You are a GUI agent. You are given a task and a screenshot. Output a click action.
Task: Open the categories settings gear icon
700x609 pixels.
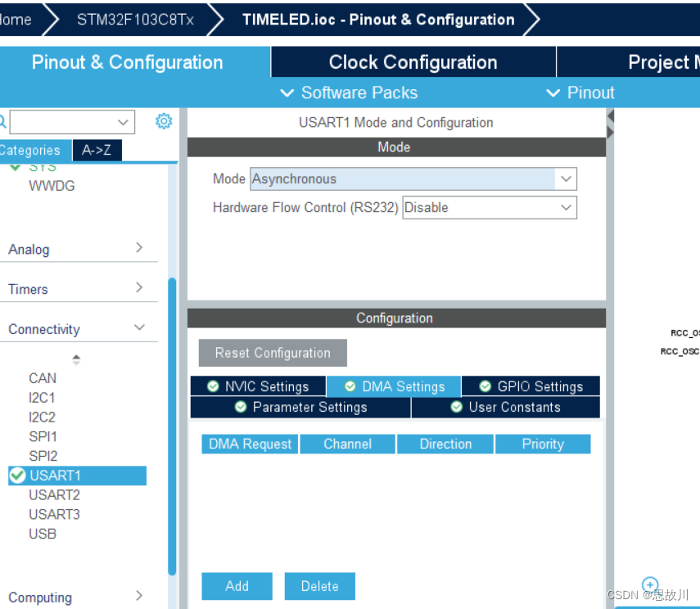coord(164,121)
